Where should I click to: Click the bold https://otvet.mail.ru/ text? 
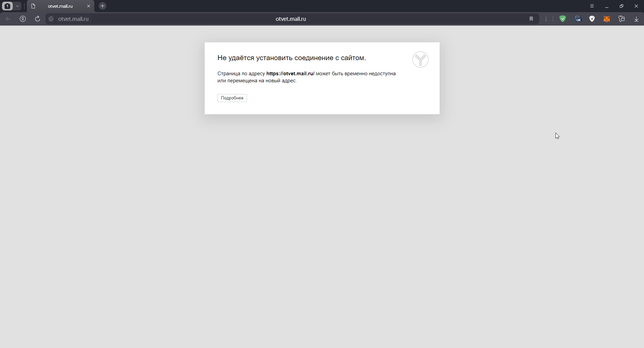point(290,74)
